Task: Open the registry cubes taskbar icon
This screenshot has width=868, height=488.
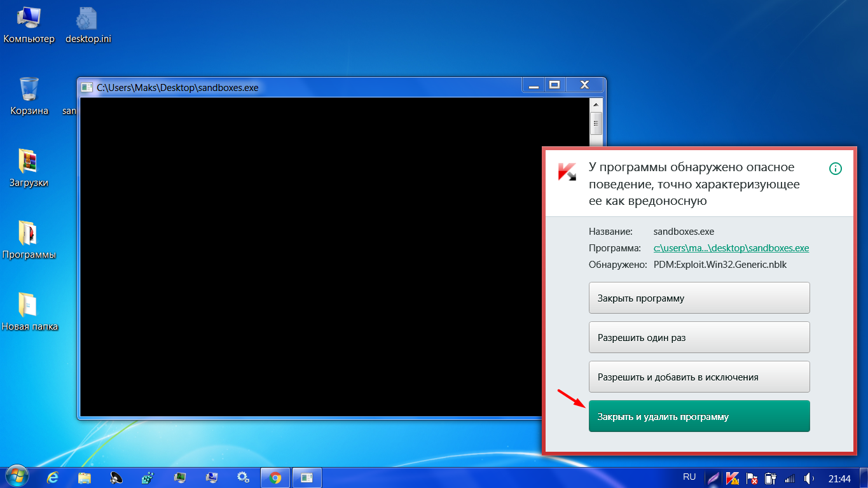Action: pyautogui.click(x=148, y=478)
